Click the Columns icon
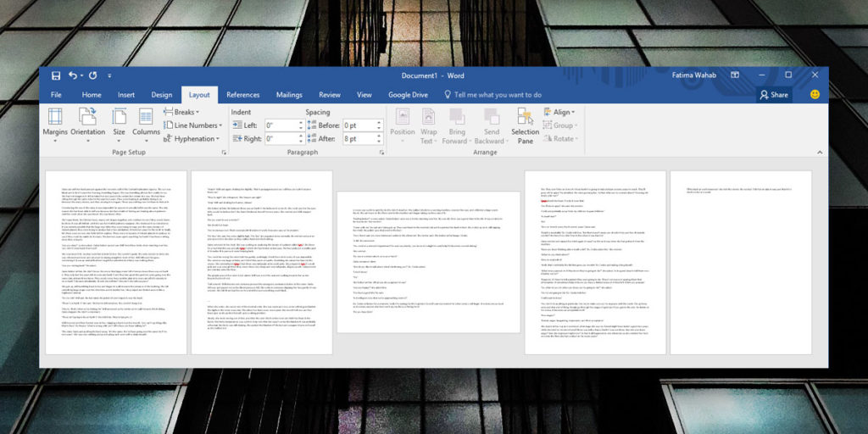Image resolution: width=868 pixels, height=434 pixels. click(146, 122)
